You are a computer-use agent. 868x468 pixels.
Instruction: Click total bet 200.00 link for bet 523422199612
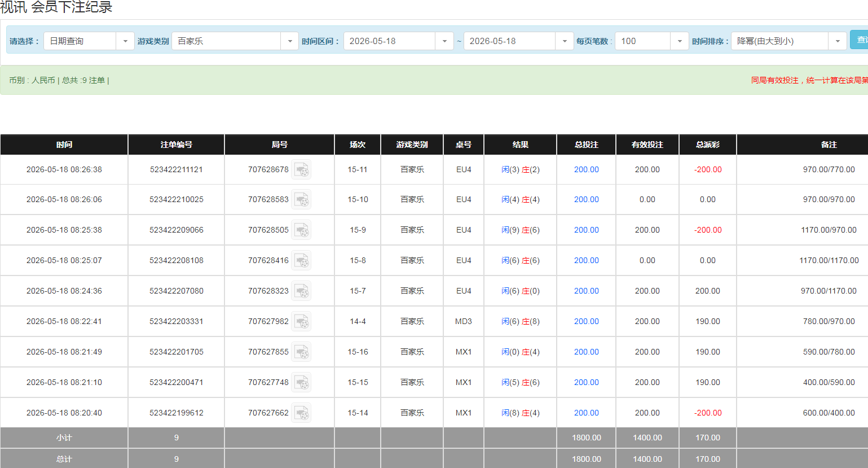pyautogui.click(x=587, y=413)
